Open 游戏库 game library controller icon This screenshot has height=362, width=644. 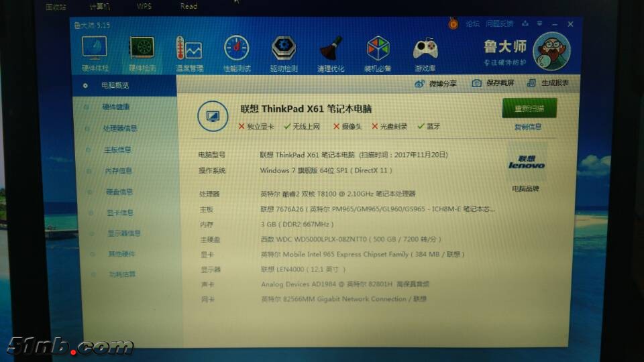tap(425, 54)
